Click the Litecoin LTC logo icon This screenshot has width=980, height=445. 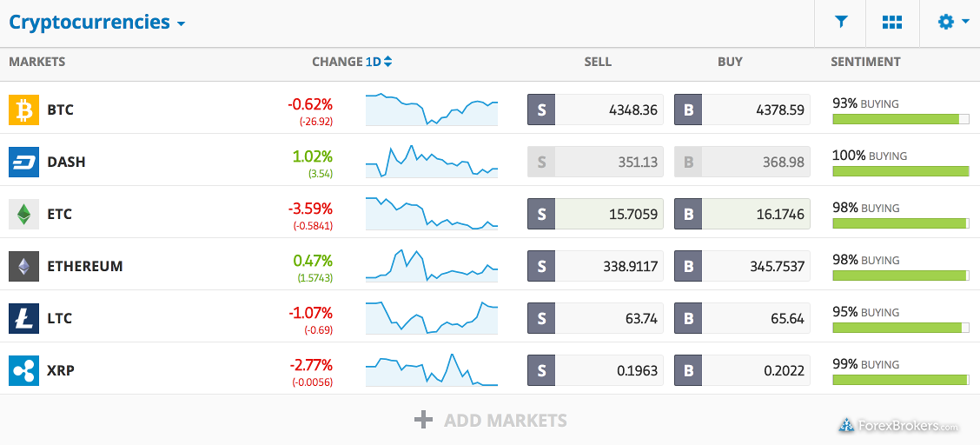(23, 318)
